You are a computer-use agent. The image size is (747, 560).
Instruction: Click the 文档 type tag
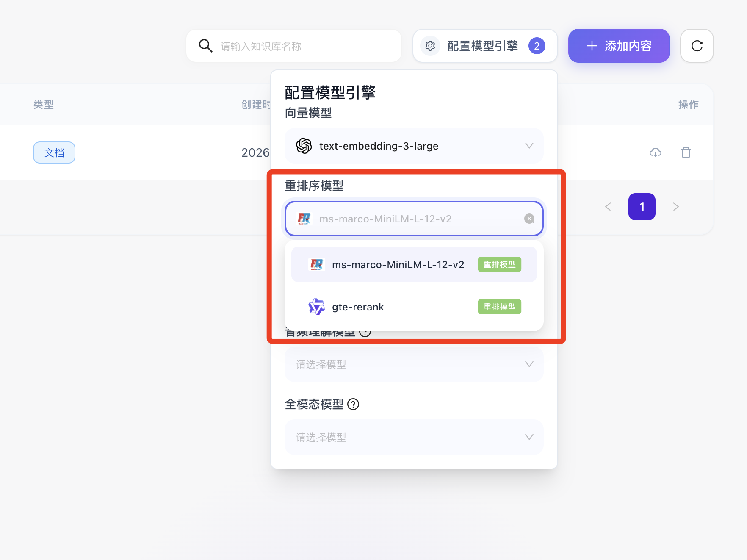[54, 152]
